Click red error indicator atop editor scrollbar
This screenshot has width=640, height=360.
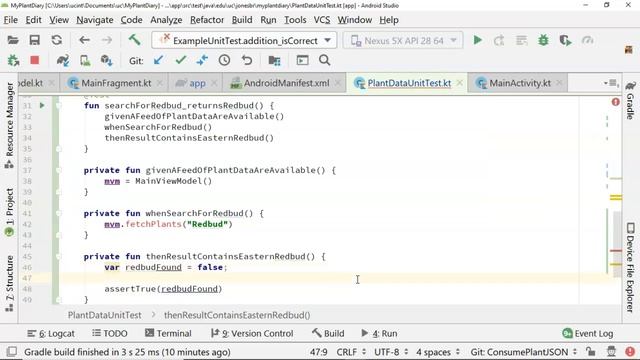pos(616,102)
